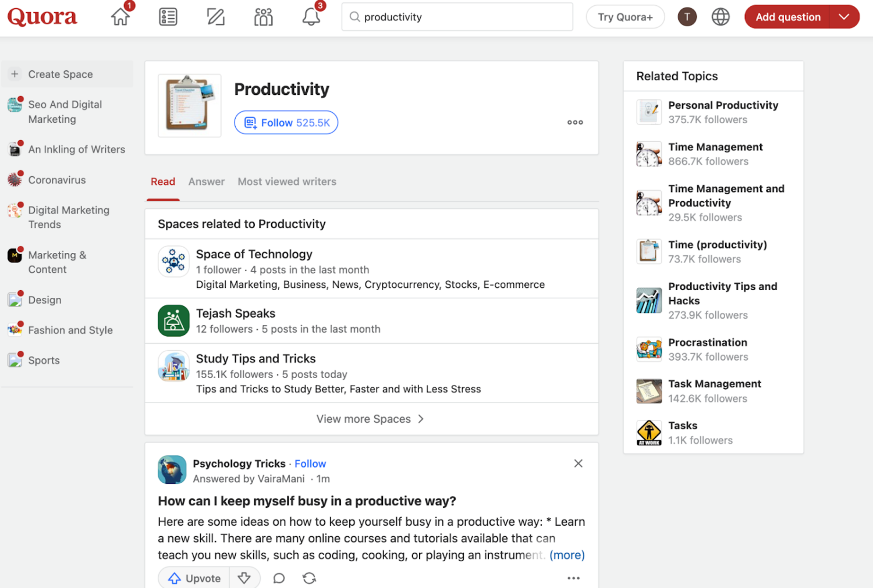The image size is (873, 588).
Task: Open comments on the productive way answer
Action: tap(279, 578)
